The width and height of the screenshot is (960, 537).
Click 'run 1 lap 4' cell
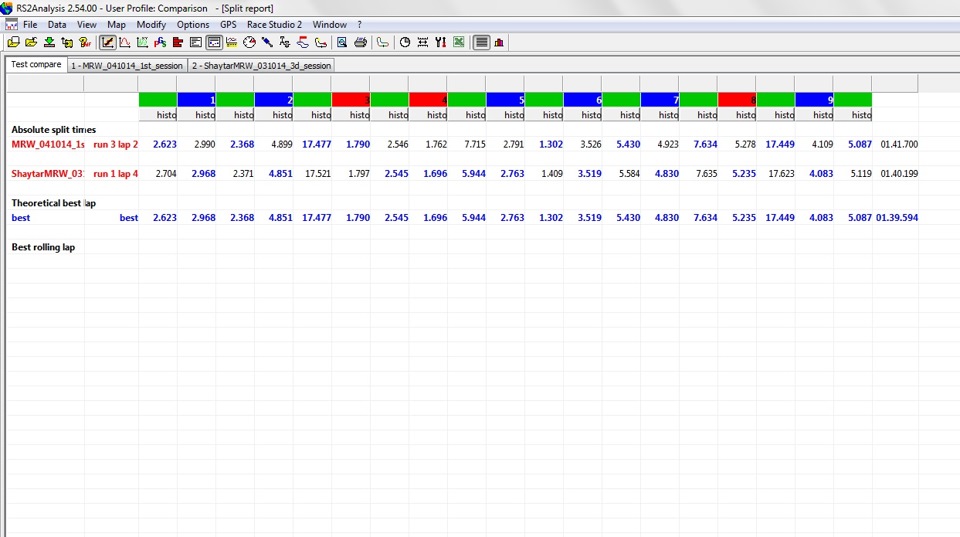(x=115, y=174)
